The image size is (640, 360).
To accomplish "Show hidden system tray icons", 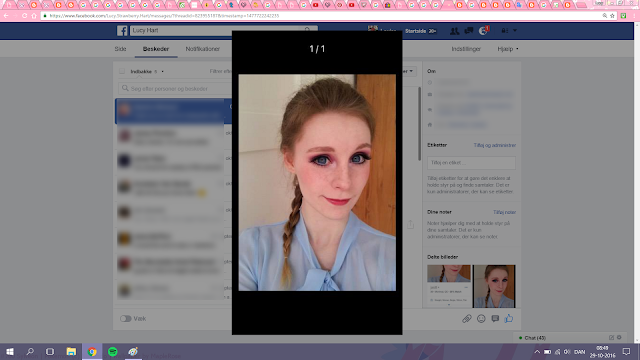I will (537, 352).
